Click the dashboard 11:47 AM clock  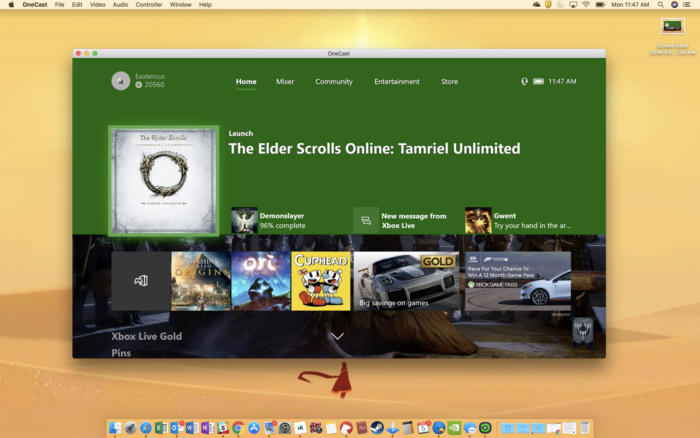[562, 81]
